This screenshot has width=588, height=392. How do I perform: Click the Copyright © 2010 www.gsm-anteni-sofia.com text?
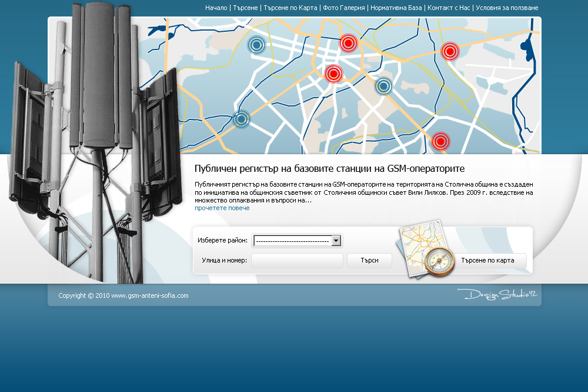[123, 295]
